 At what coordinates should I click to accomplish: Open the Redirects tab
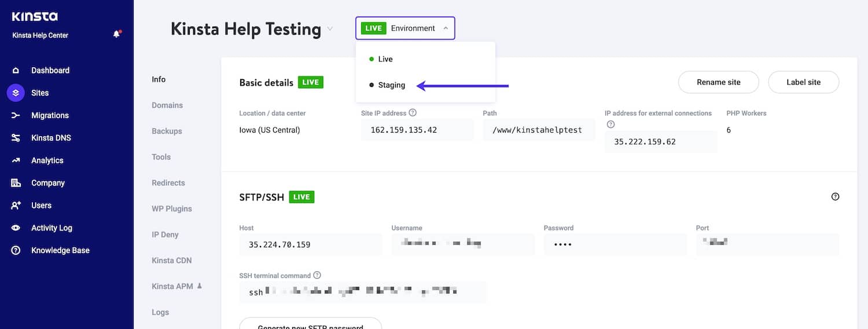(168, 183)
